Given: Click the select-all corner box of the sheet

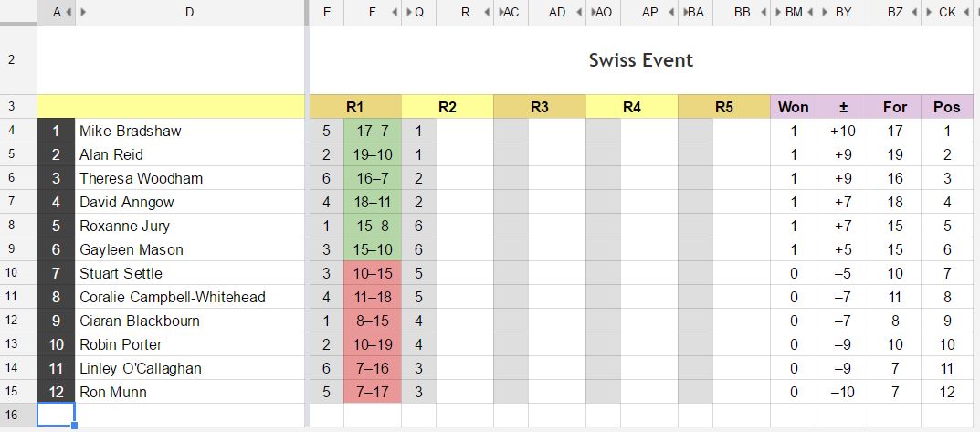Looking at the screenshot, I should click(18, 12).
